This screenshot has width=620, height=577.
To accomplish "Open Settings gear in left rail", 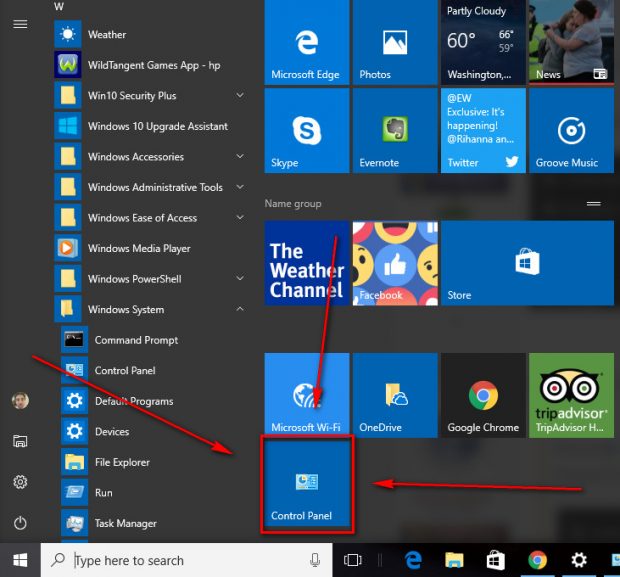I will [x=20, y=482].
